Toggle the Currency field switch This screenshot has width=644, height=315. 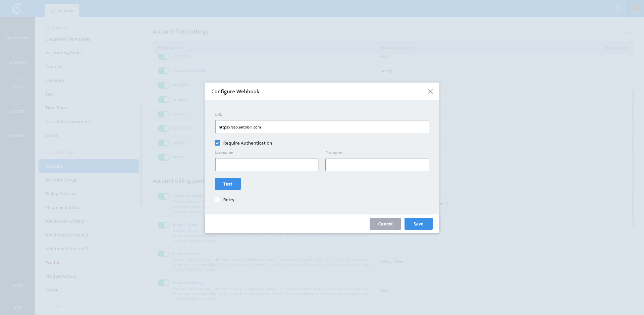pos(164,56)
